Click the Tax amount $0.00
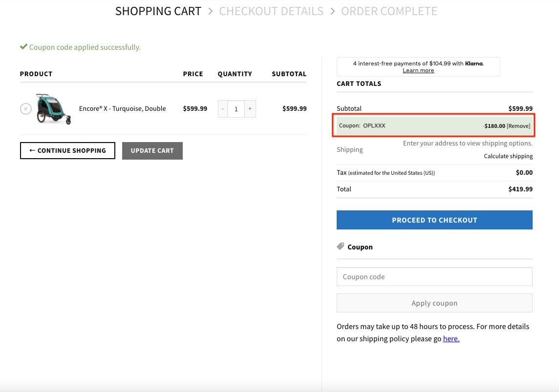This screenshot has width=559, height=392. click(x=524, y=173)
